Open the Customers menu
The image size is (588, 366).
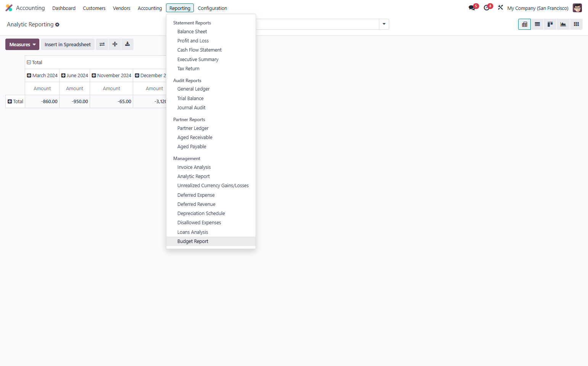point(94,8)
